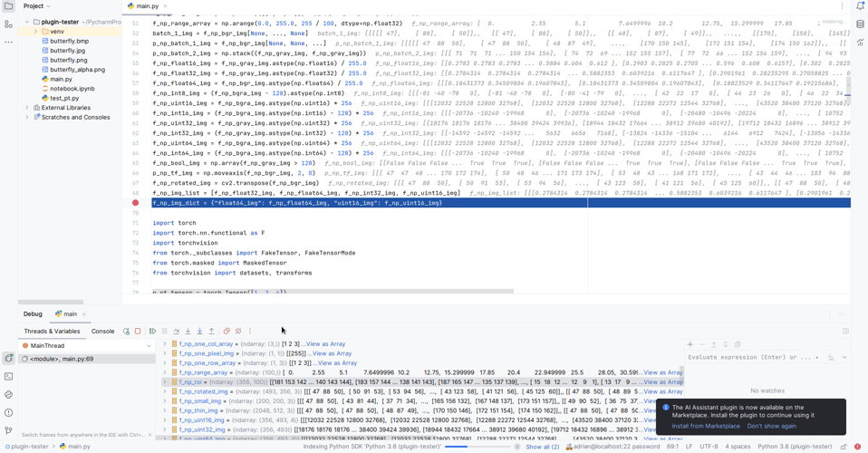Open the Project tool window icon
Image resolution: width=868 pixels, height=453 pixels.
[8, 6]
